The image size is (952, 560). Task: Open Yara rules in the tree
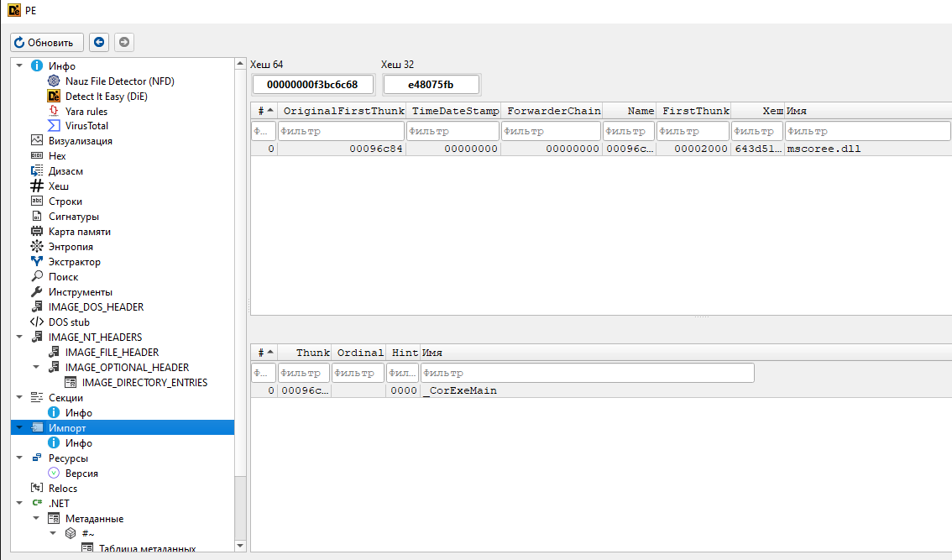(86, 111)
